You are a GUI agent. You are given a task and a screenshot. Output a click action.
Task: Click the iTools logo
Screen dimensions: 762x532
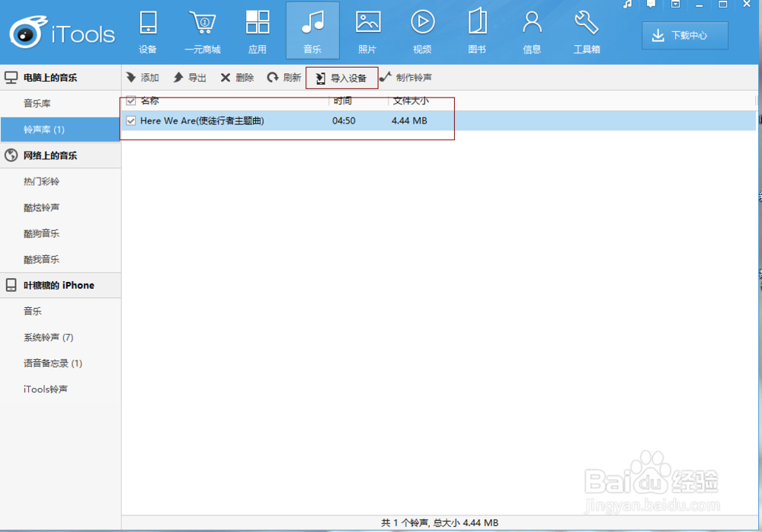click(x=62, y=33)
